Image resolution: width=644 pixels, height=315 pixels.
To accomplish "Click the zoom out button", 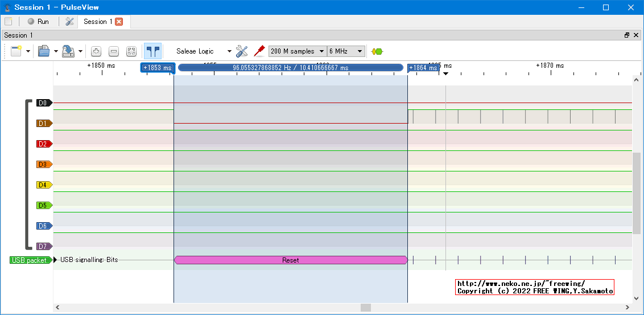I will 114,51.
